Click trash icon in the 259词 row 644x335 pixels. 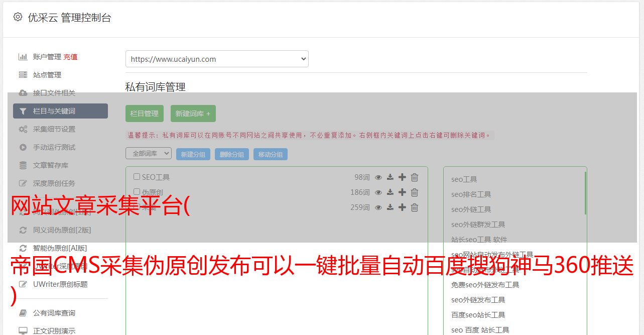(415, 207)
